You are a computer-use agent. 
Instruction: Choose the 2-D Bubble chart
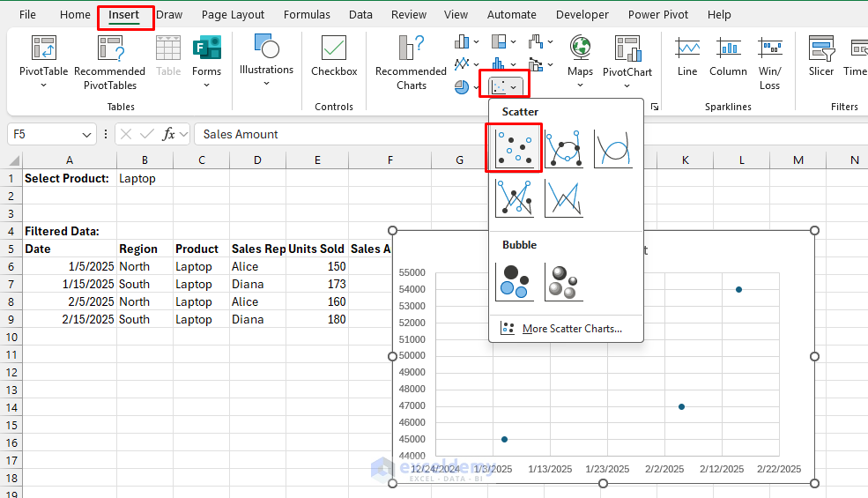tap(515, 282)
